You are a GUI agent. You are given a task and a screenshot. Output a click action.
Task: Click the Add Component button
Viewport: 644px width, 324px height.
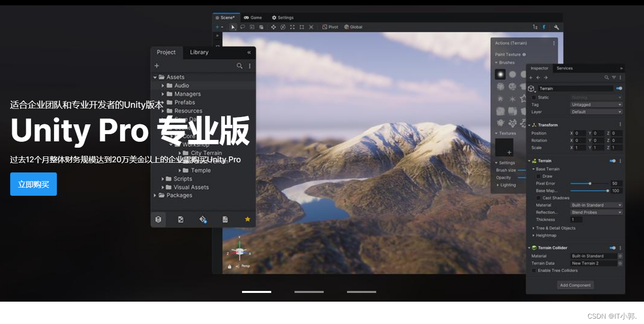coord(575,285)
